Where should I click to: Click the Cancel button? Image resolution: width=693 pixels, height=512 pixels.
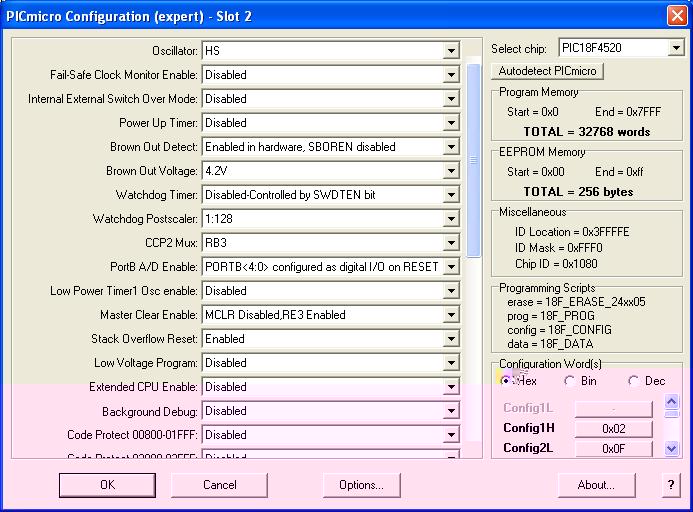click(x=220, y=485)
